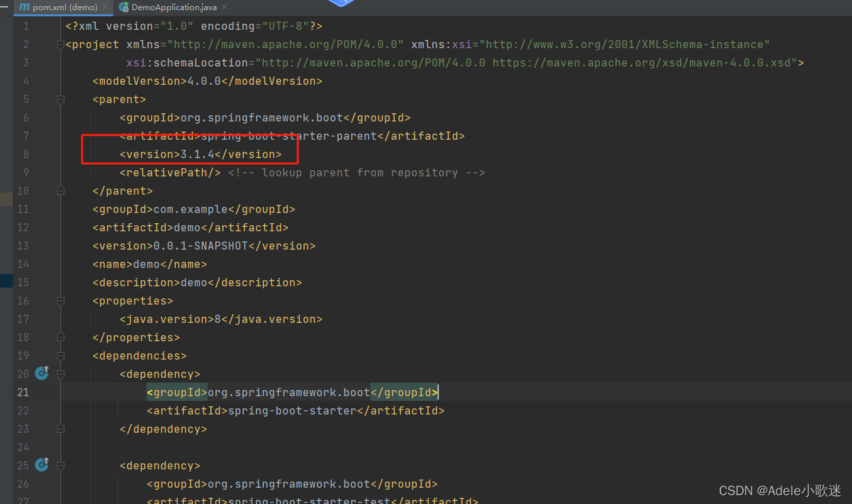Click gutter icon beside line 20 dependency

point(41,373)
